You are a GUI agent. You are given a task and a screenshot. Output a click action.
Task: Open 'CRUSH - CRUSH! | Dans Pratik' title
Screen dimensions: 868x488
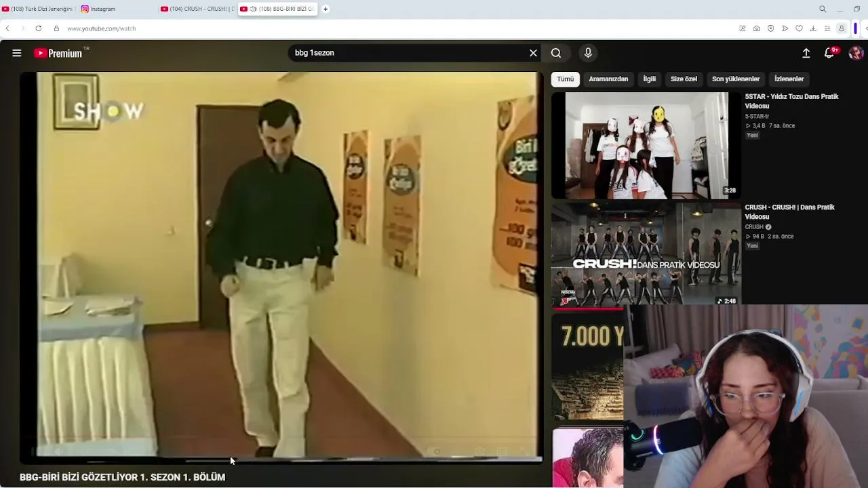click(789, 211)
